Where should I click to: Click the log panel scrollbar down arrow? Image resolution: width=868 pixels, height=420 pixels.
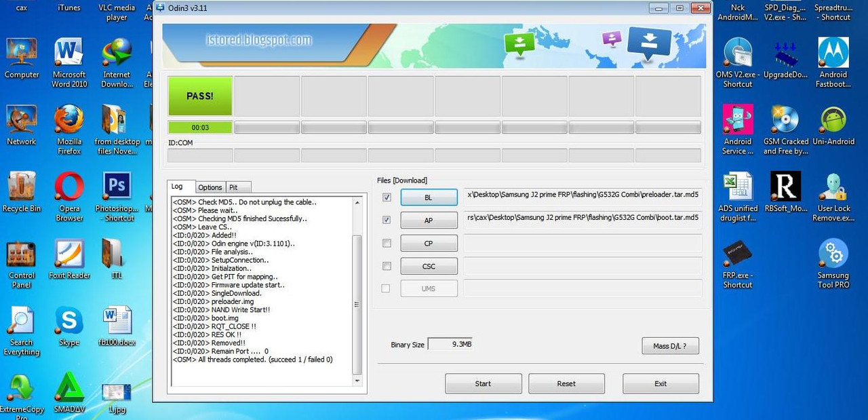coord(358,381)
